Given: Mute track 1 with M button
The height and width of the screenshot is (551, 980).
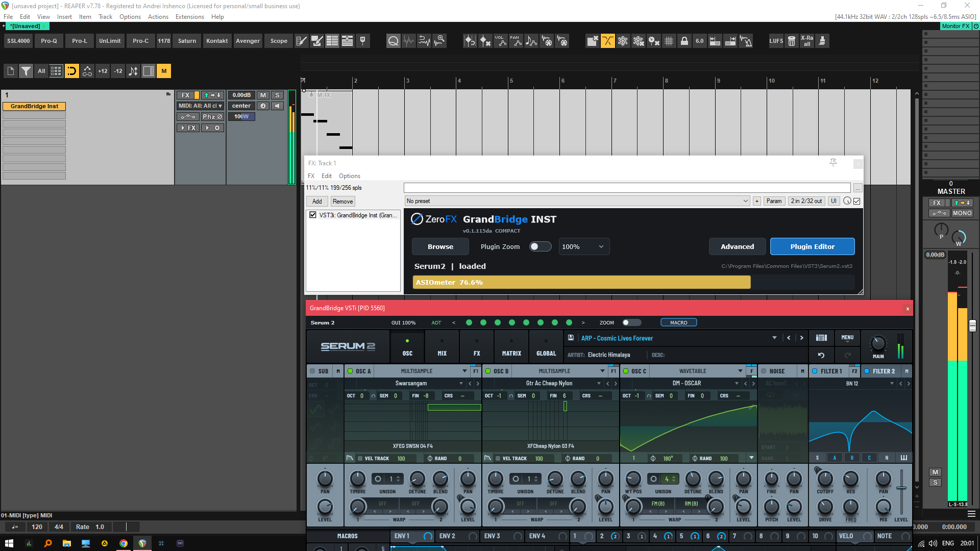Looking at the screenshot, I should pyautogui.click(x=263, y=95).
